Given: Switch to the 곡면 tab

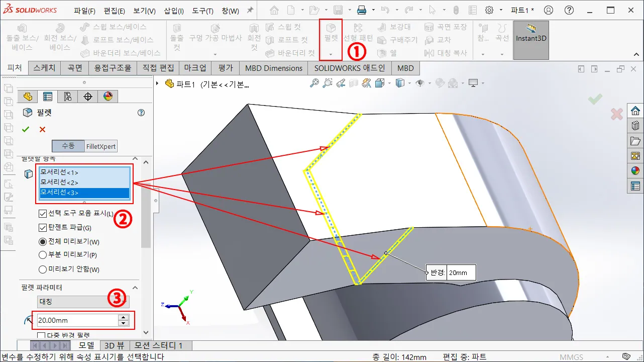Looking at the screenshot, I should pos(75,68).
